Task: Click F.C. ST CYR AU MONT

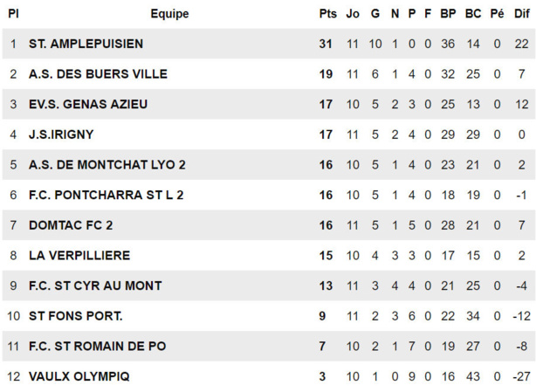Action: pos(95,285)
